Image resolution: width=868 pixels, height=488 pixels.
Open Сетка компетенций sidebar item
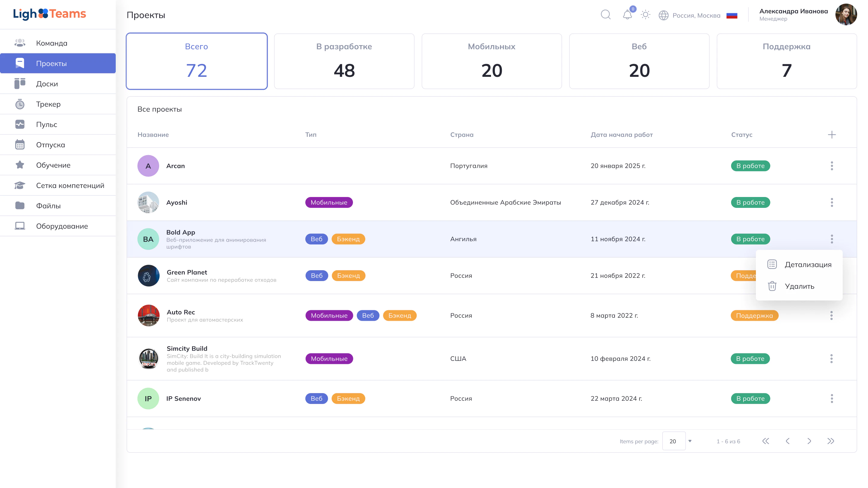coord(70,186)
